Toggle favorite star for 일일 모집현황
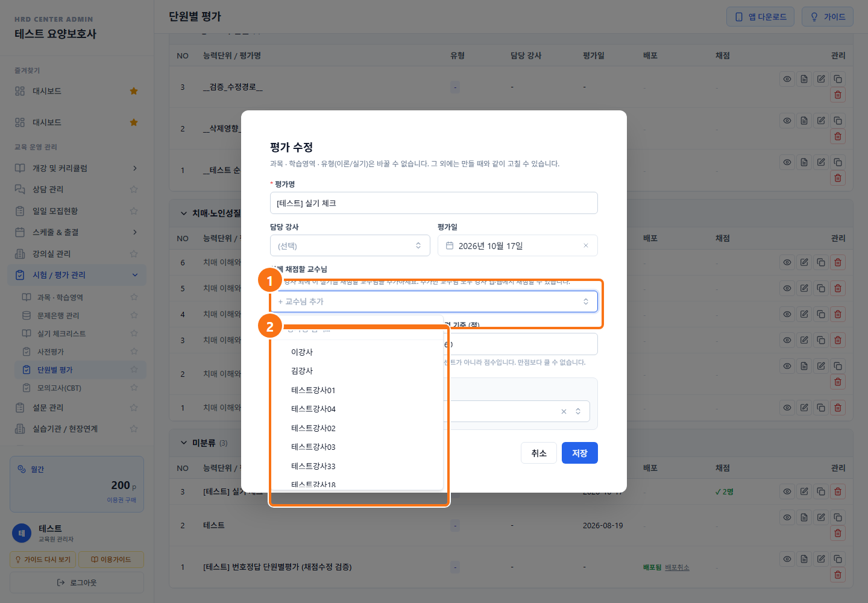 (x=134, y=211)
